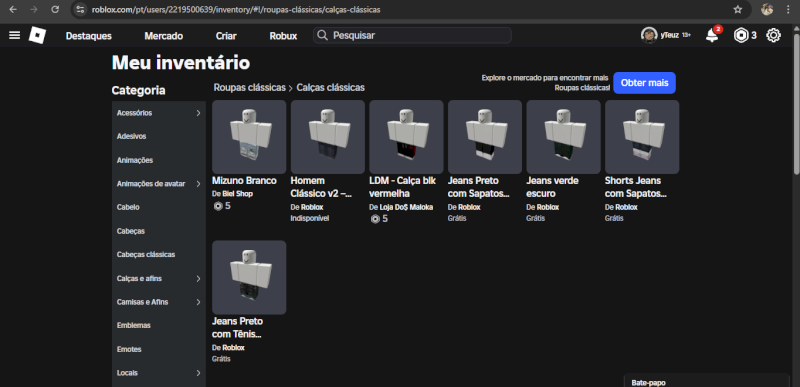Screen dimensions: 800x387
Task: Open the settings gear icon
Action: [x=773, y=35]
